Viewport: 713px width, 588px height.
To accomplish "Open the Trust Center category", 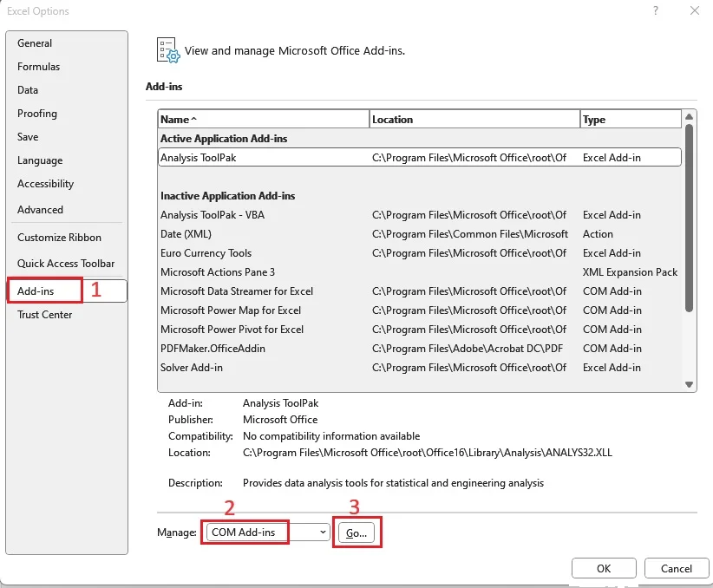I will click(45, 315).
